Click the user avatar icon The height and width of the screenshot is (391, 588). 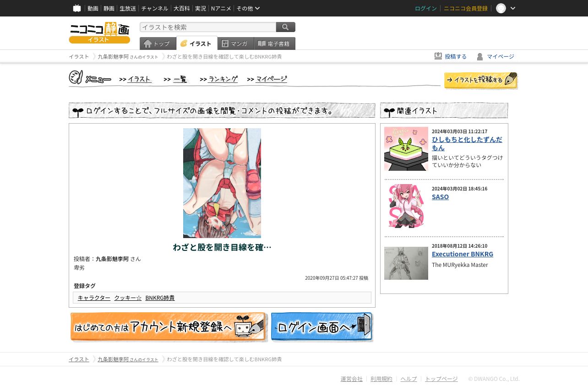point(501,8)
